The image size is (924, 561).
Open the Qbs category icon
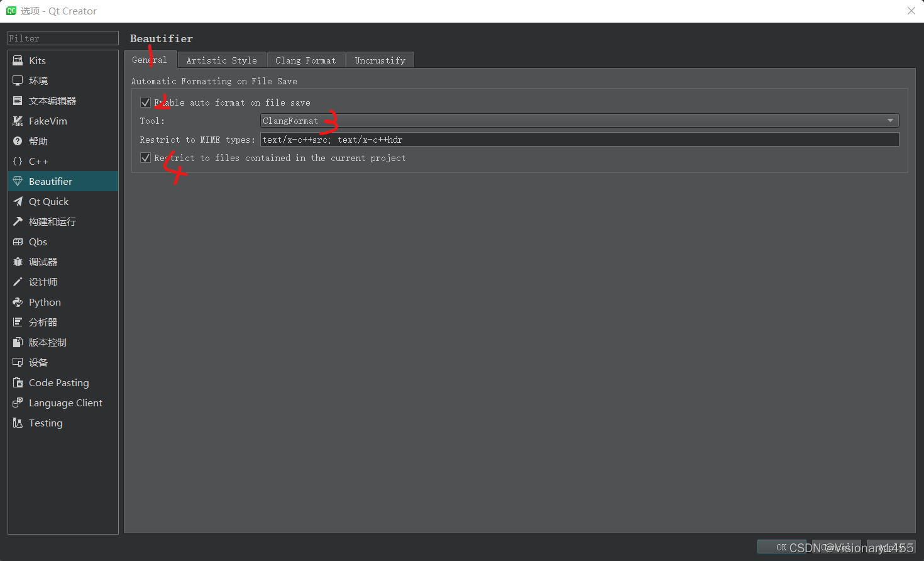[x=18, y=242]
